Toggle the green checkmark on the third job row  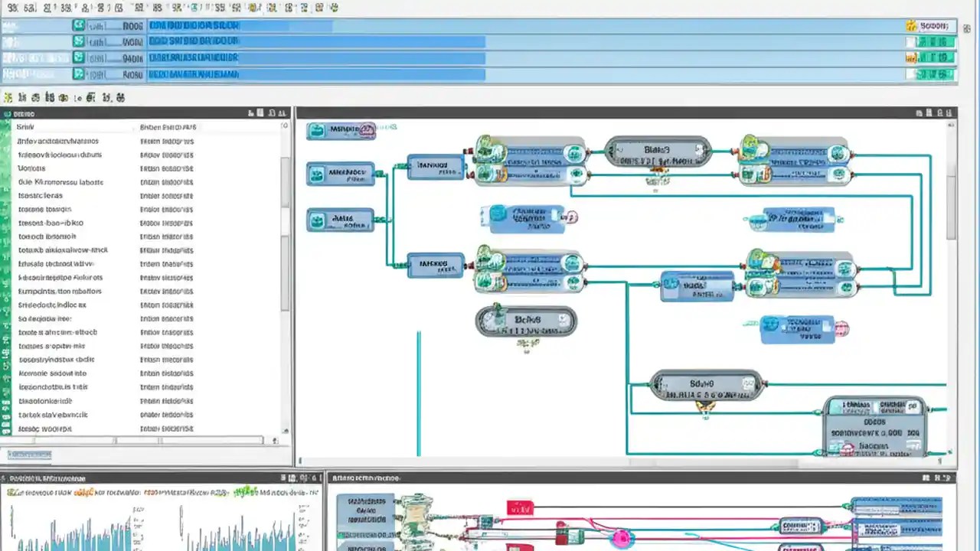click(78, 57)
